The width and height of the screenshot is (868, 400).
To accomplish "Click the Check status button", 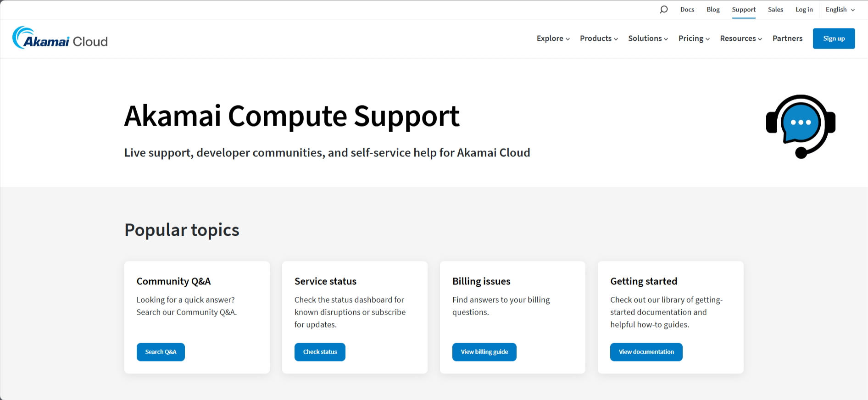I will (320, 352).
